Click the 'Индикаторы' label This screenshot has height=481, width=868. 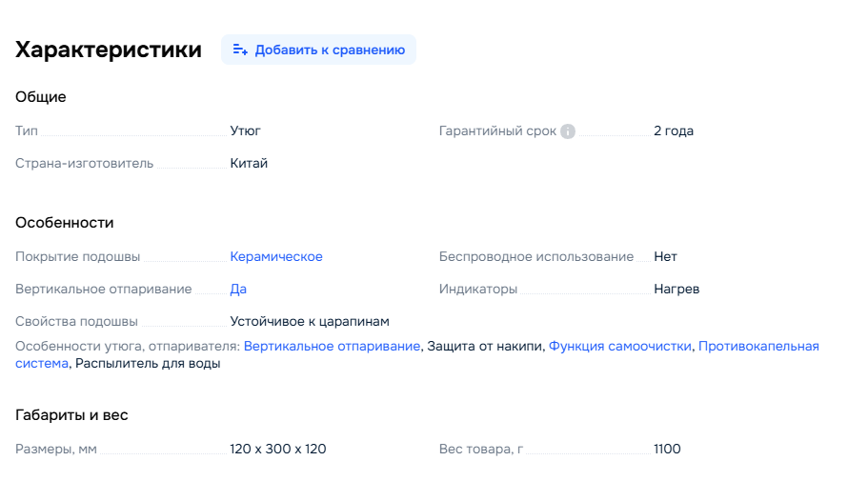point(477,289)
